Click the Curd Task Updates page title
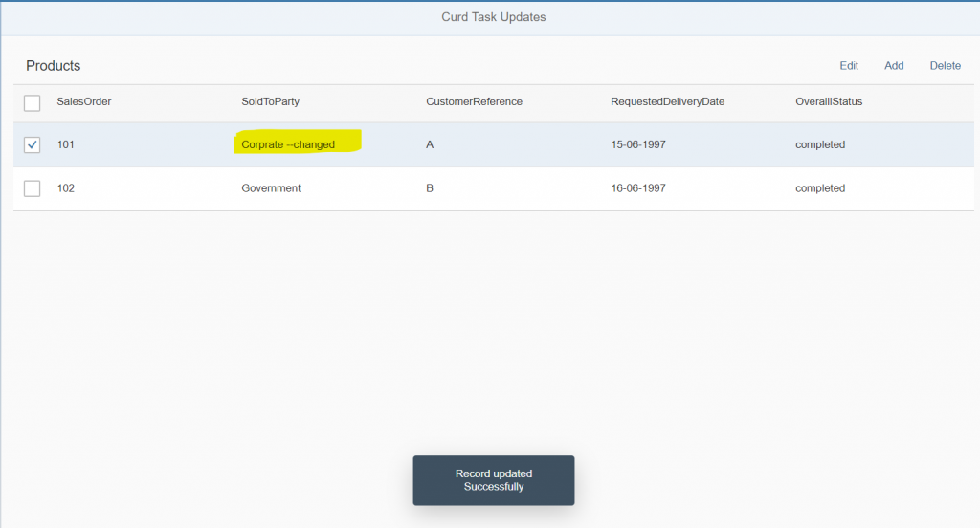 [494, 17]
